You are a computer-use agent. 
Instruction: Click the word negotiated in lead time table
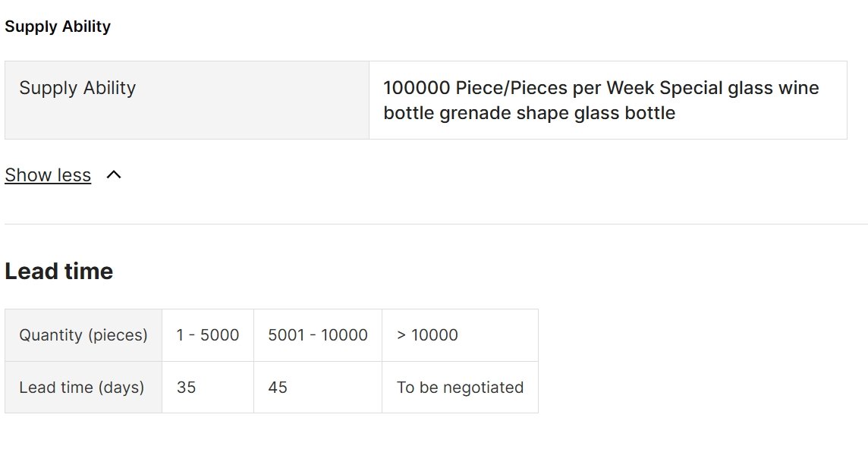pyautogui.click(x=483, y=388)
